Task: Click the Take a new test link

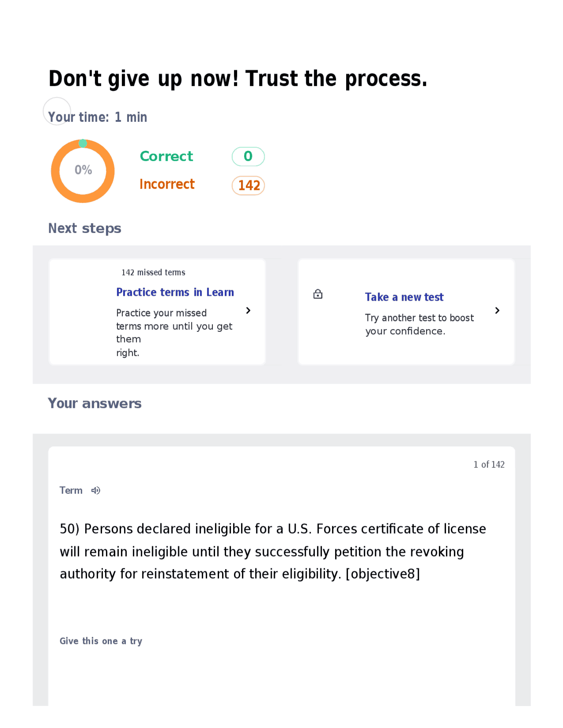Action: click(404, 297)
